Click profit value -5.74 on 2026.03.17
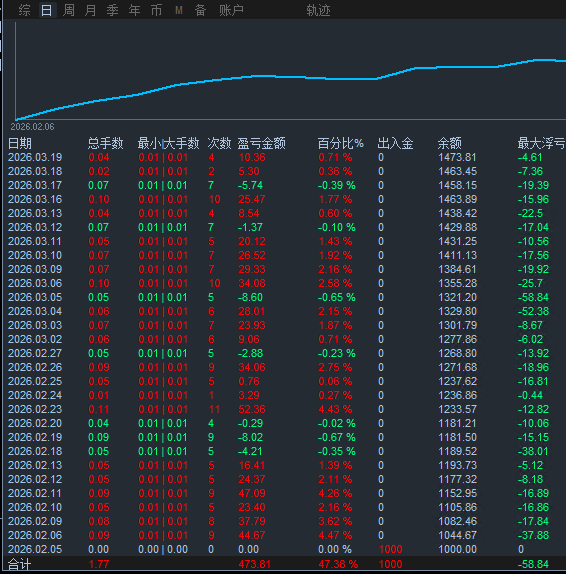Screen dimensions: 566x574 pyautogui.click(x=250, y=185)
